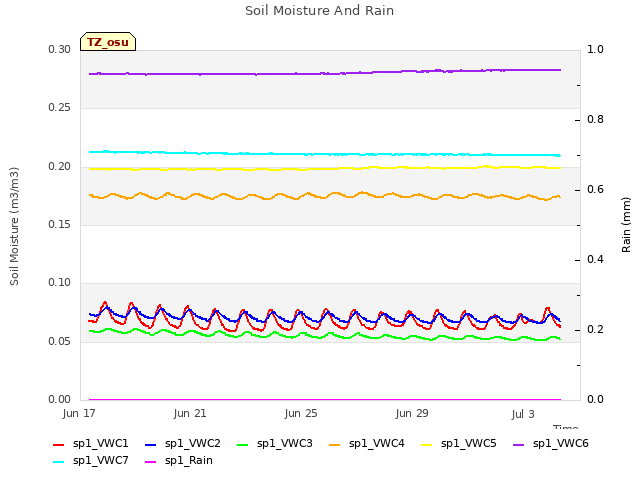Click the sp1_VWC2 legend label

click(193, 443)
